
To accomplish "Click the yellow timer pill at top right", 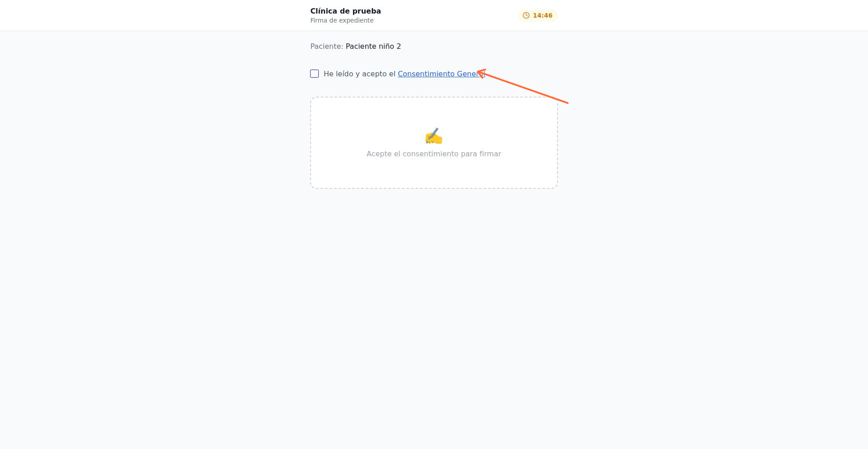I will (x=538, y=15).
